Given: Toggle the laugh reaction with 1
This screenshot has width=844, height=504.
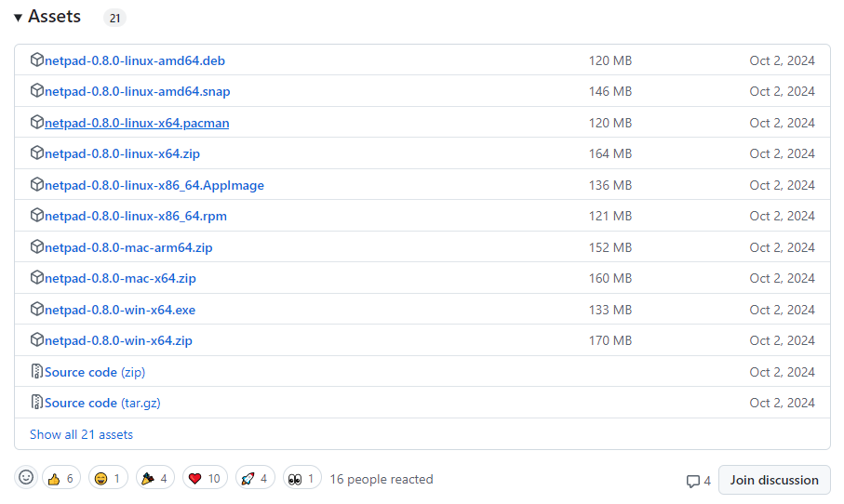Looking at the screenshot, I should click(108, 478).
